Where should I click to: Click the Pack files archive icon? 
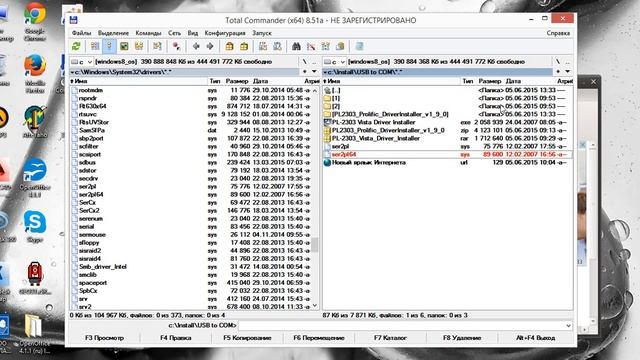coord(229,46)
